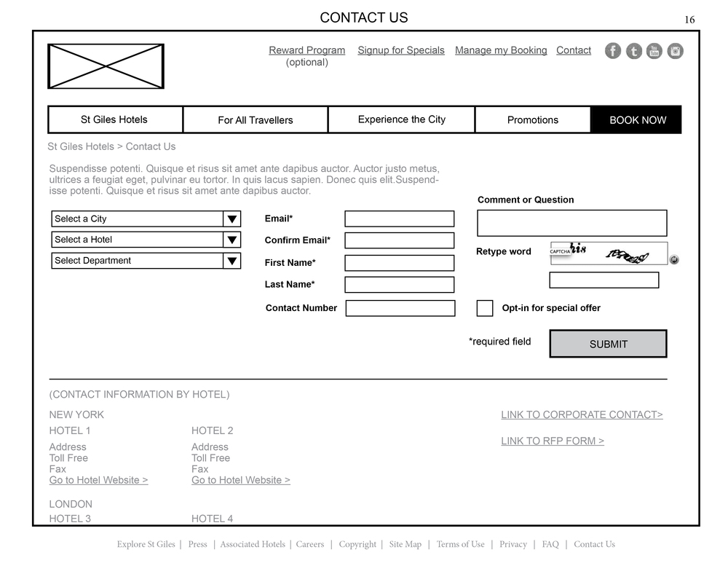Open the Site Map footer link

coord(405,544)
